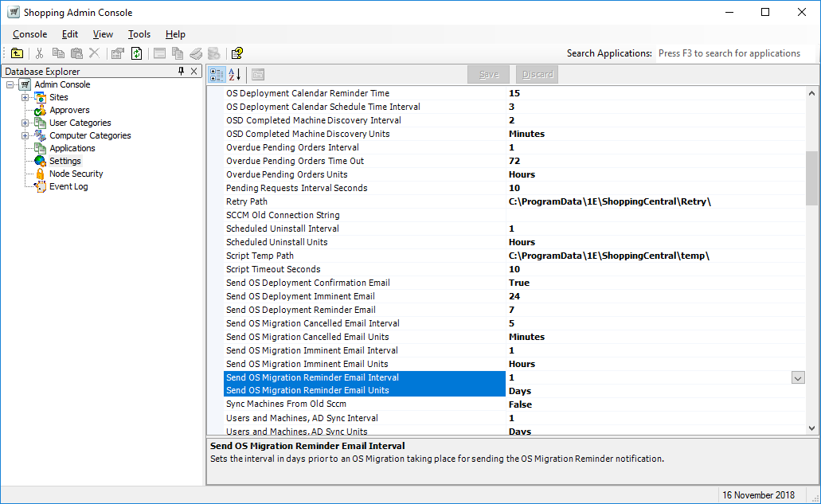Select the Applications tree node
821x504 pixels.
[72, 148]
